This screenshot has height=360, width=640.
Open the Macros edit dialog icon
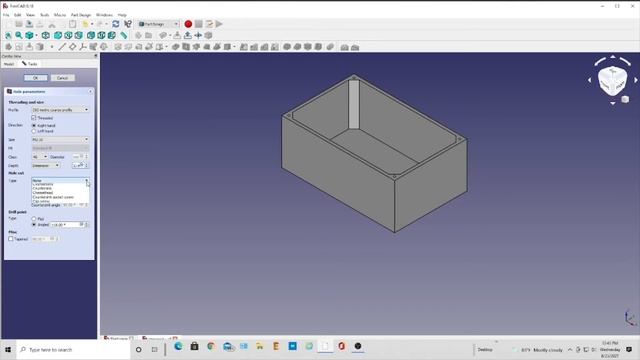[209, 24]
